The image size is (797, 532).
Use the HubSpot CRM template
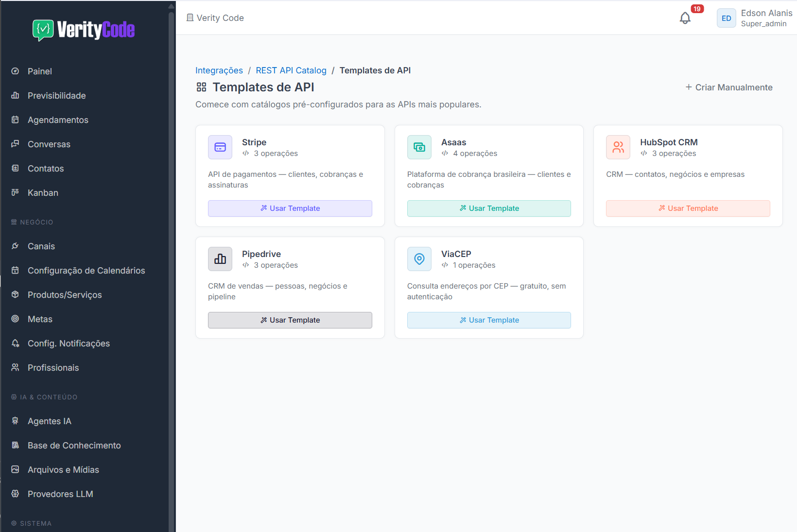point(688,208)
